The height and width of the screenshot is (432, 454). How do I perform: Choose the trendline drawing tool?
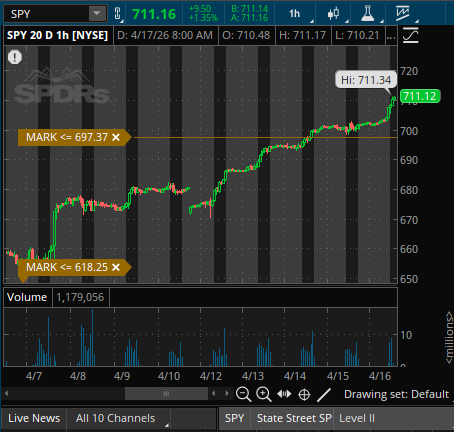pyautogui.click(x=324, y=395)
